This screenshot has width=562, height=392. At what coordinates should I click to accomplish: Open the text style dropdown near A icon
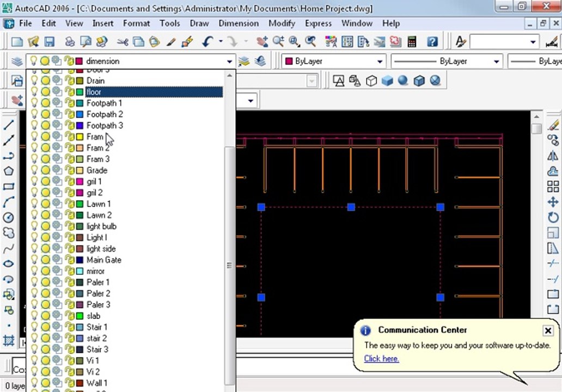(x=533, y=42)
